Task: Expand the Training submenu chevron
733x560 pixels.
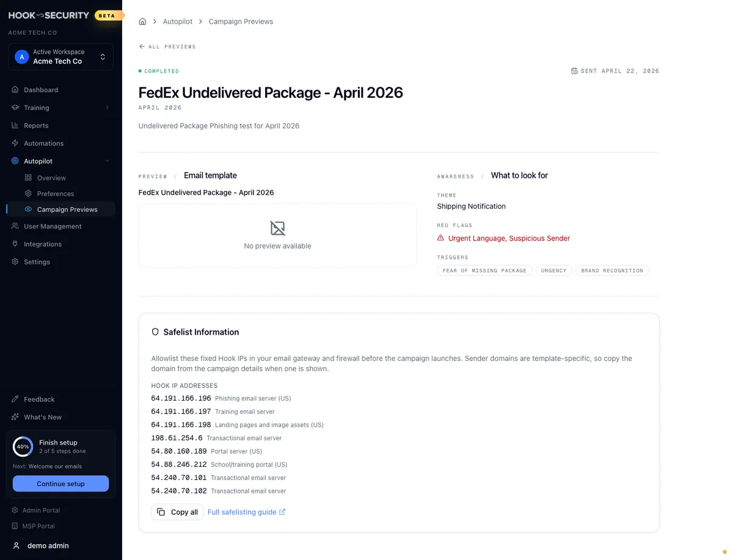Action: (108, 107)
